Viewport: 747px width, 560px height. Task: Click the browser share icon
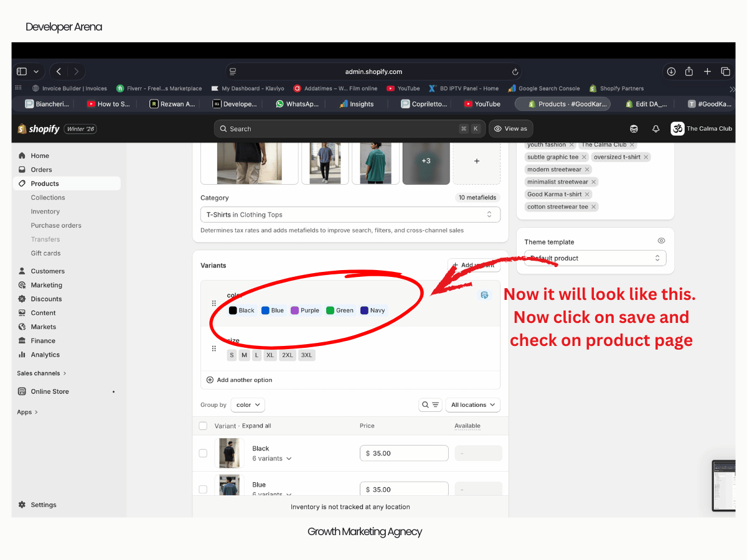click(689, 72)
